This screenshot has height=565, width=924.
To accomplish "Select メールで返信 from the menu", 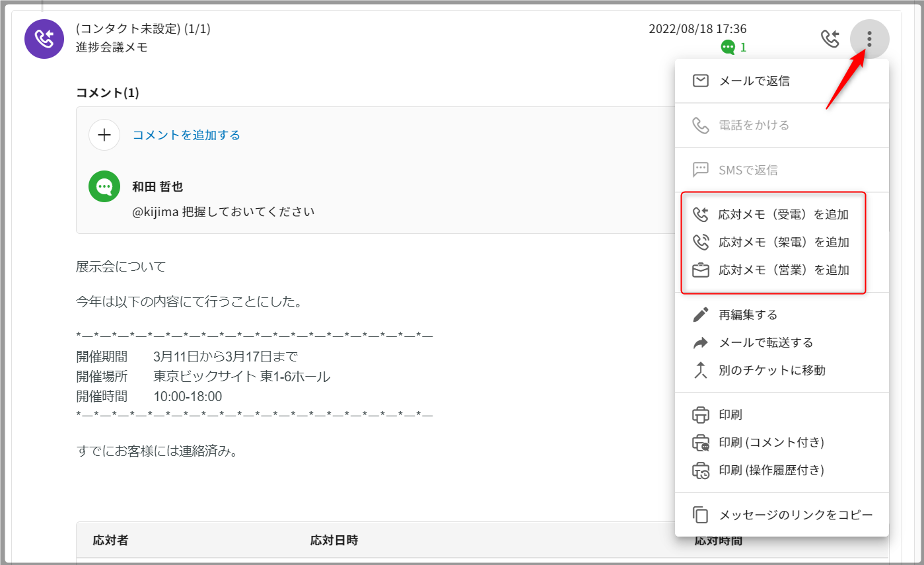I will coord(754,81).
